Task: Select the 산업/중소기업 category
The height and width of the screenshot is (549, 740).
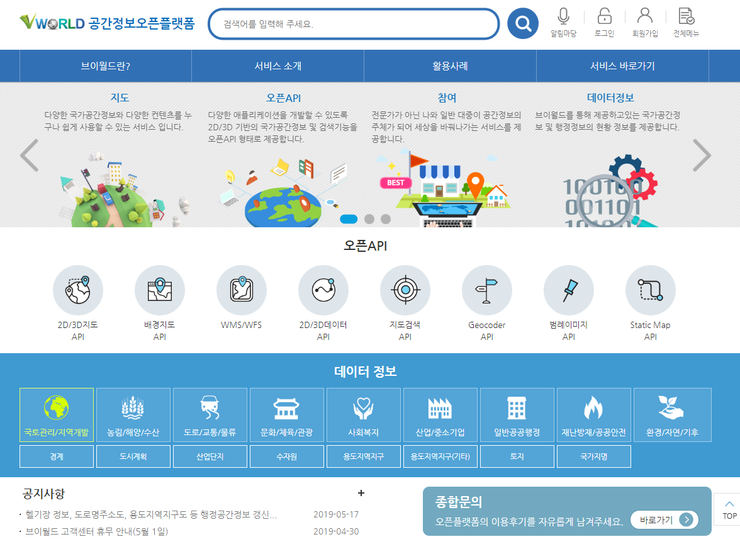Action: pos(440,415)
